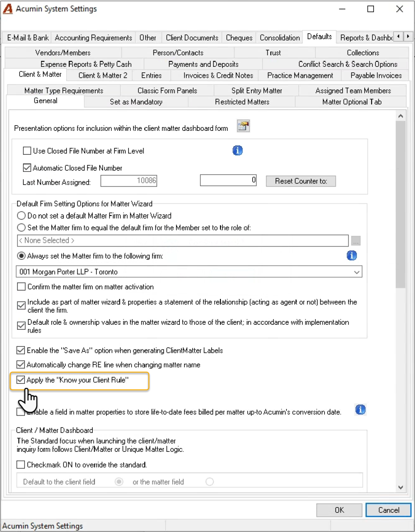Viewport: 415px width, 532px height.
Task: Click the Reset Counter to button
Action: 301,181
